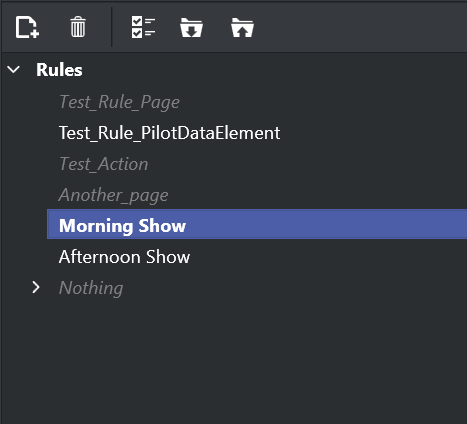467x424 pixels.
Task: Choose the disabled Test_Action rule
Action: click(104, 164)
